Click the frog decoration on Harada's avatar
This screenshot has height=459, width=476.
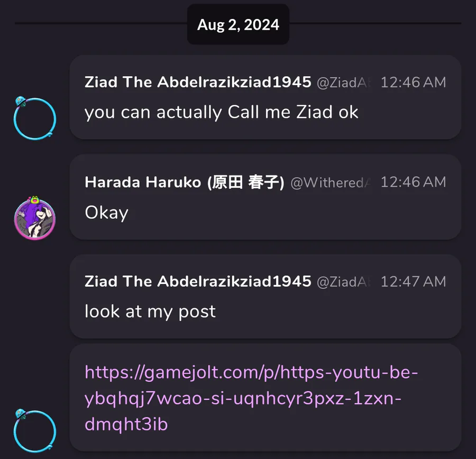34,200
